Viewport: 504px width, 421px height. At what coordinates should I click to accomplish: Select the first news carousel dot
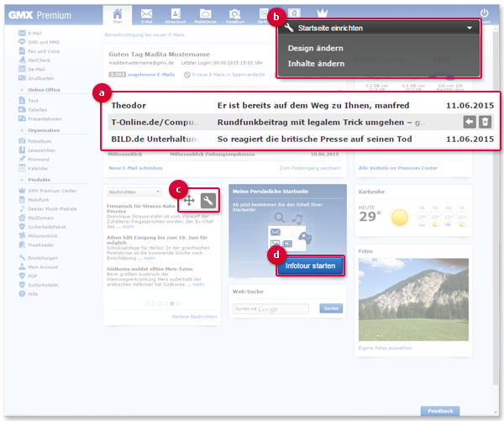pyautogui.click(x=147, y=303)
